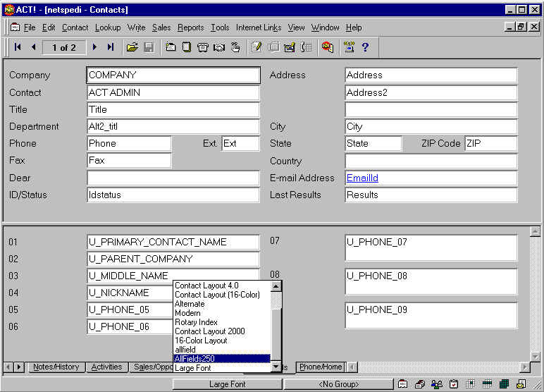Schedule a meeting with handshake icon
Screen dimensions: 544x392
point(219,47)
